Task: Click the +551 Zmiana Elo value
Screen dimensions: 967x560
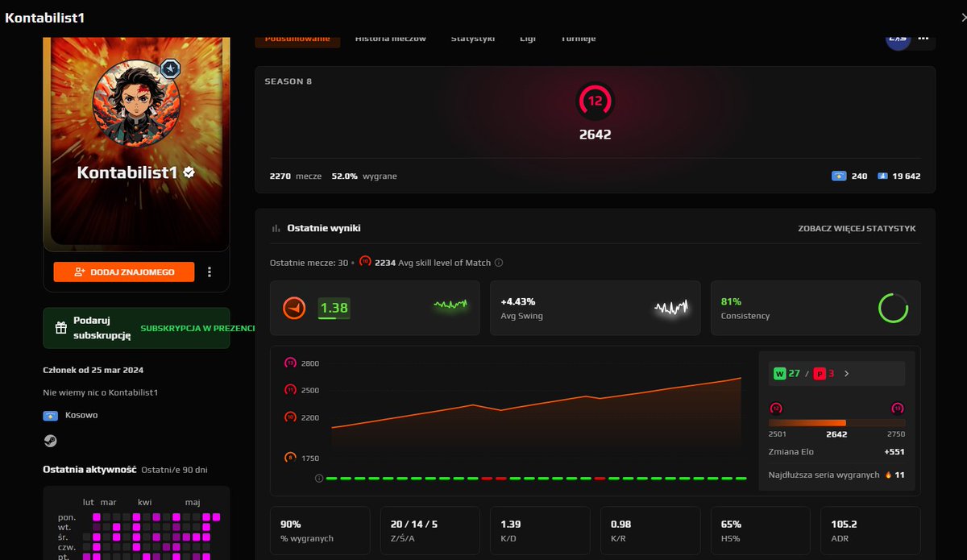Action: (894, 452)
